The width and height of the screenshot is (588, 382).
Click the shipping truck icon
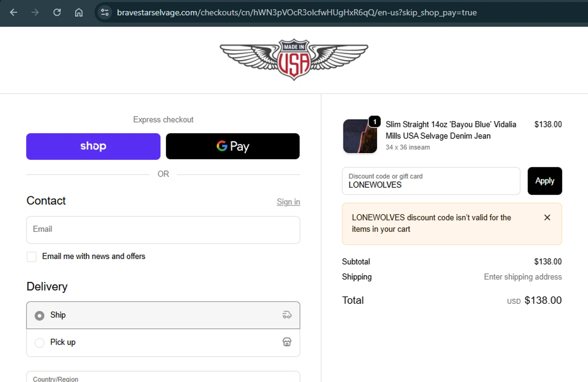point(287,315)
